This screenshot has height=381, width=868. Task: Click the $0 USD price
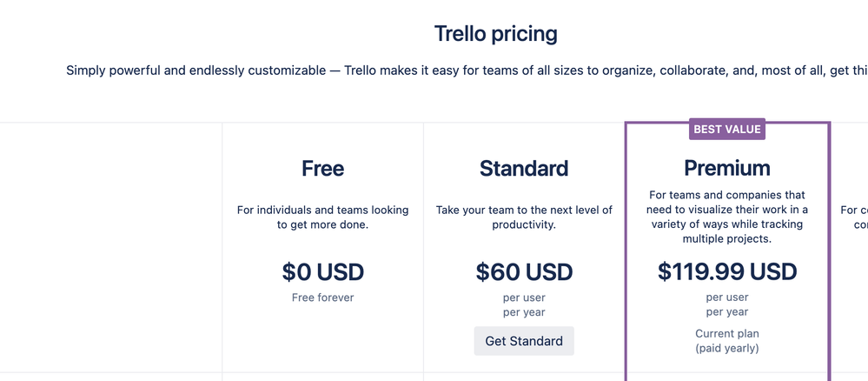pos(322,271)
